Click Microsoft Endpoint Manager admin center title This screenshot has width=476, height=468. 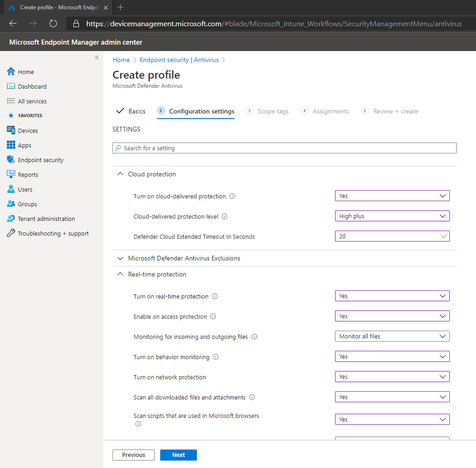[x=76, y=42]
